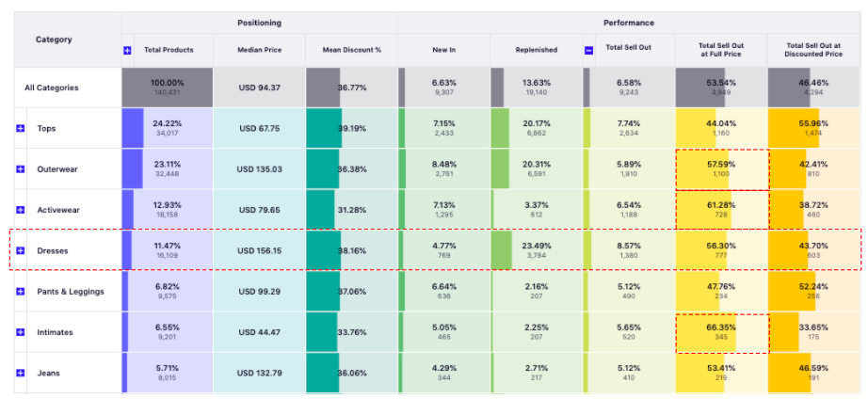This screenshot has height=399, width=868.
Task: Click the Median Price column header
Action: click(x=259, y=50)
